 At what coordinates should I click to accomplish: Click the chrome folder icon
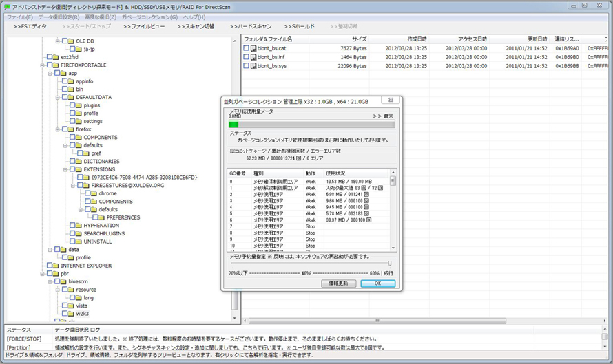[94, 193]
